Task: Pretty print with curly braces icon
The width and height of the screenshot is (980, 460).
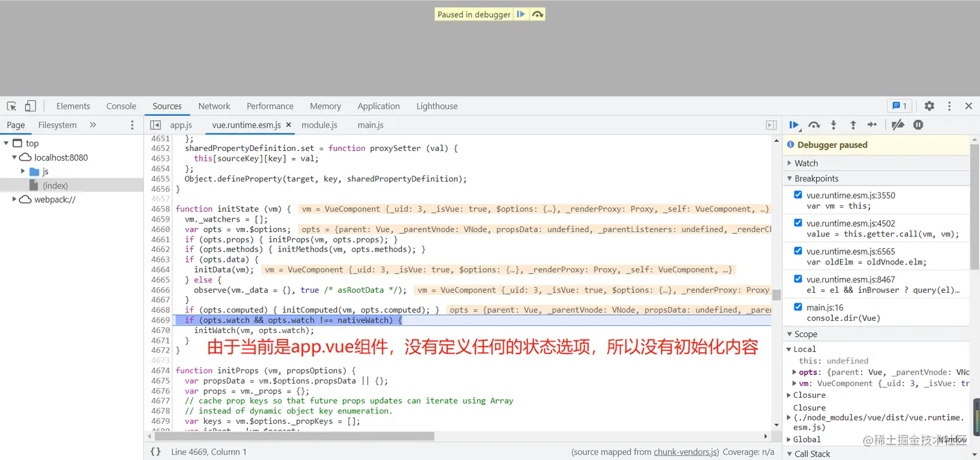Action: click(156, 452)
